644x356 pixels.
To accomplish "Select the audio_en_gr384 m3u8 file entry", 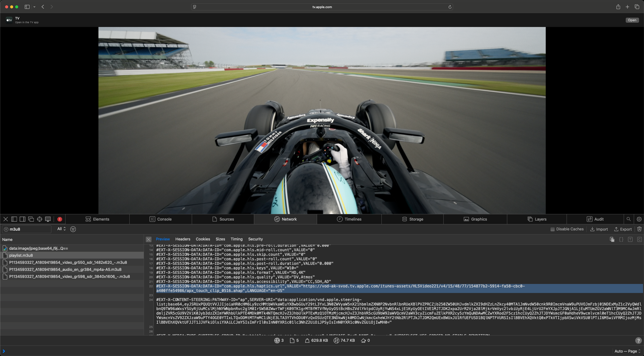I will click(x=65, y=269).
